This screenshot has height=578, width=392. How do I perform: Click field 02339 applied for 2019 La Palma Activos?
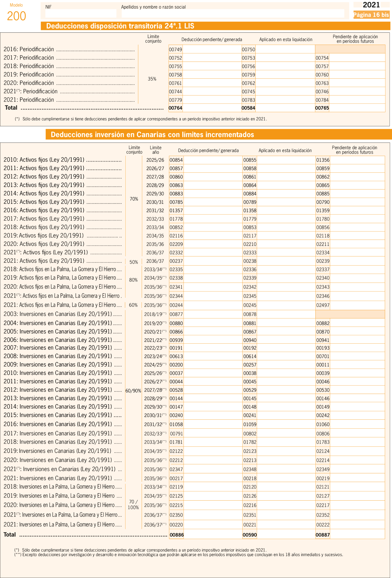pyautogui.click(x=286, y=278)
